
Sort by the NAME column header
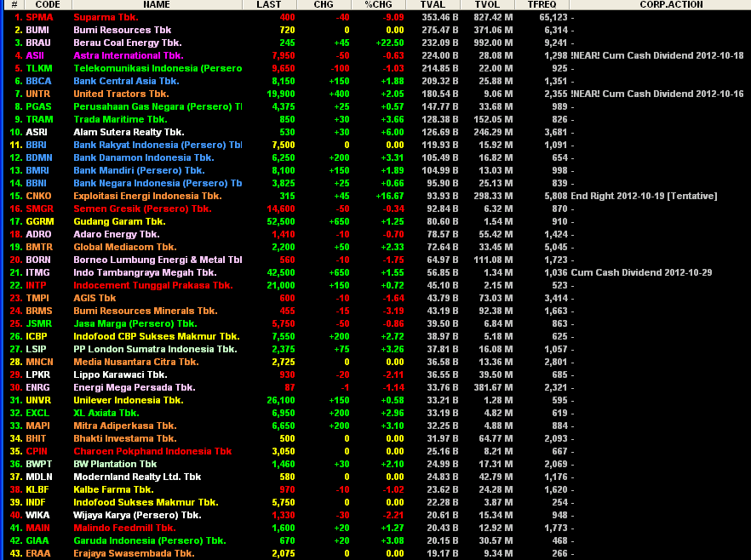pos(157,4)
